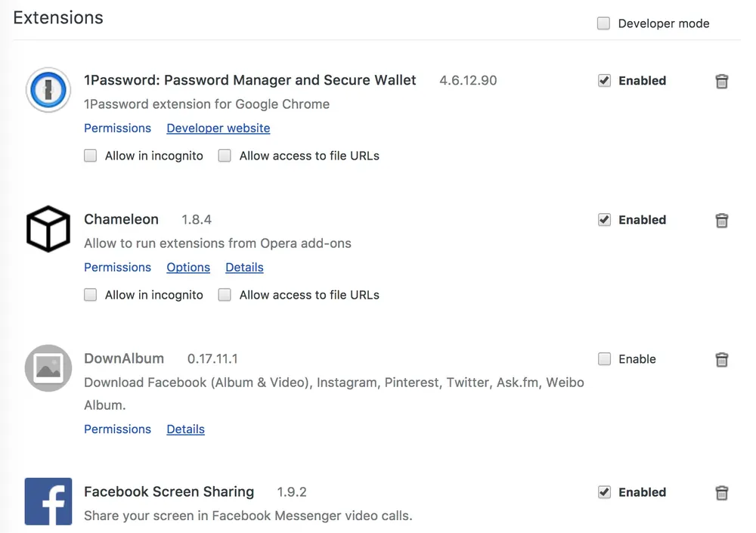Click version number 4.6.12.90
Image resolution: width=756 pixels, height=533 pixels.
468,81
